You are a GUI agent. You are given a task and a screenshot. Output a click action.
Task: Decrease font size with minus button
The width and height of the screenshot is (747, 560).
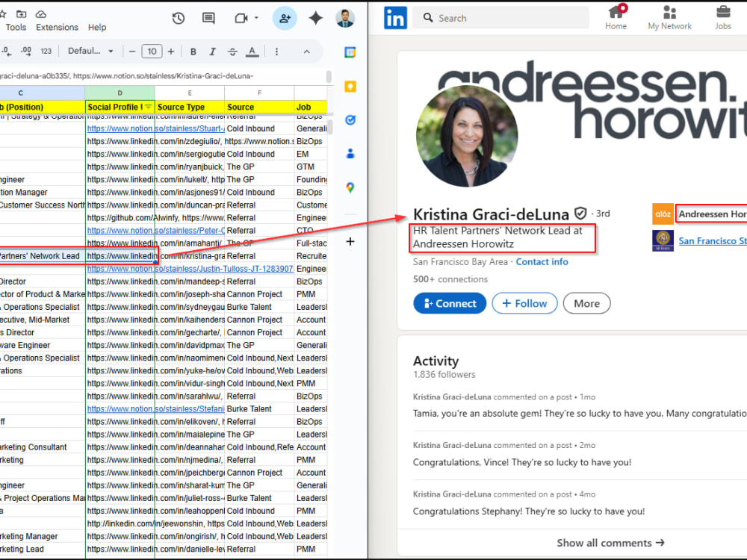pos(132,51)
